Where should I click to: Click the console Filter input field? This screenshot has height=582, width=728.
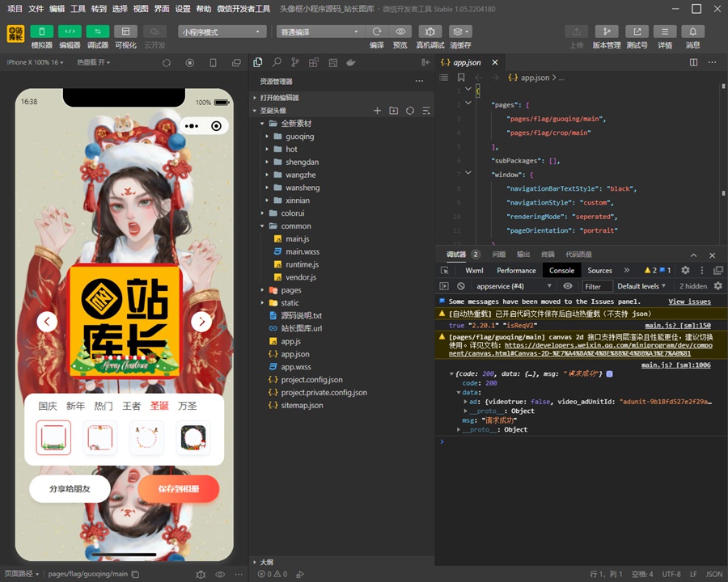coord(597,286)
